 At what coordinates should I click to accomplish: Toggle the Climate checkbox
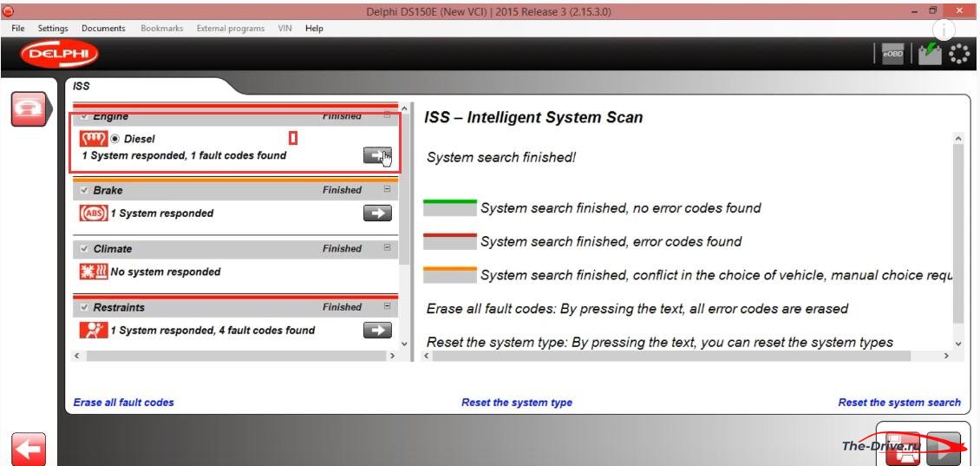[84, 249]
